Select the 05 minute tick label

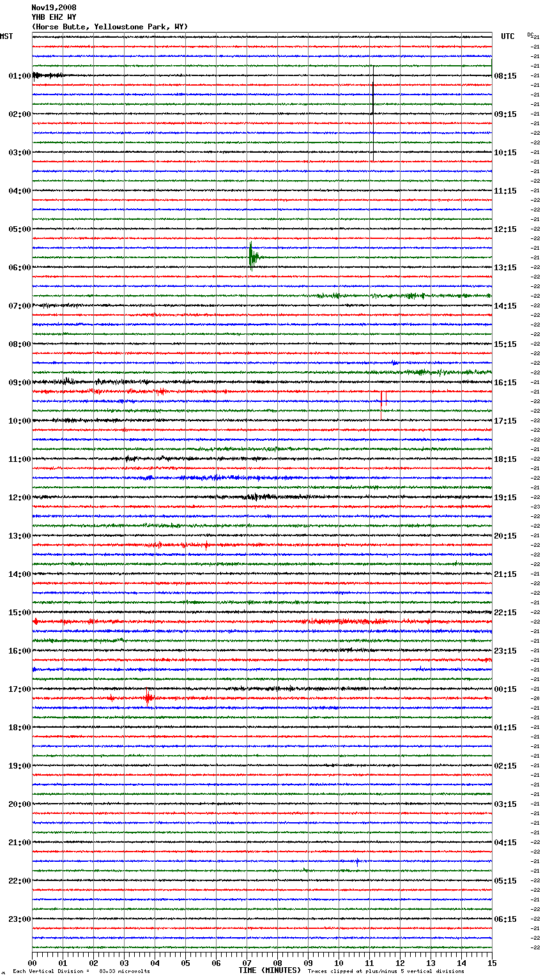click(x=186, y=963)
